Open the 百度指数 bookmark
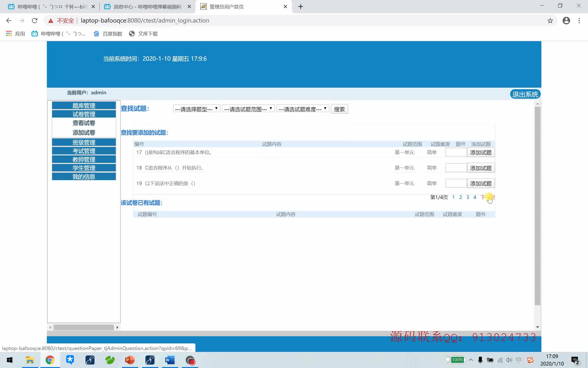 108,34
